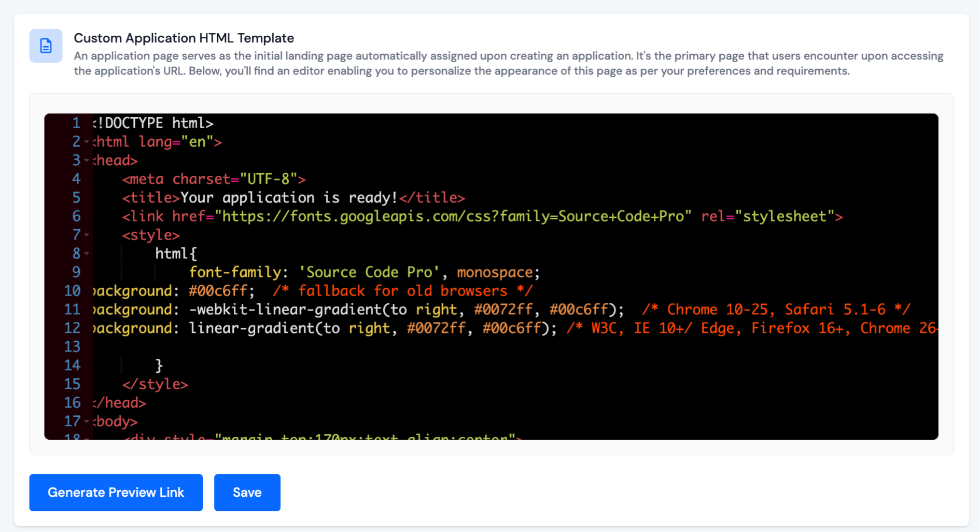Collapse the style block fold on line 7

pos(86,235)
